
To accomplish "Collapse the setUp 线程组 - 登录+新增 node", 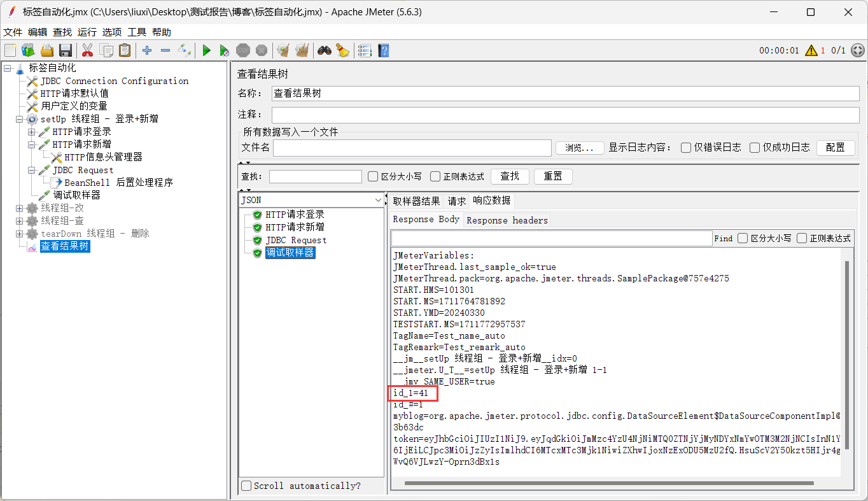I will click(20, 119).
